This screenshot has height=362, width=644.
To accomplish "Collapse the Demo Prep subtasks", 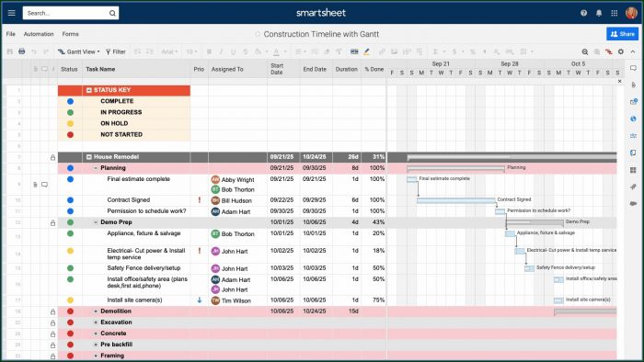I will [x=96, y=222].
